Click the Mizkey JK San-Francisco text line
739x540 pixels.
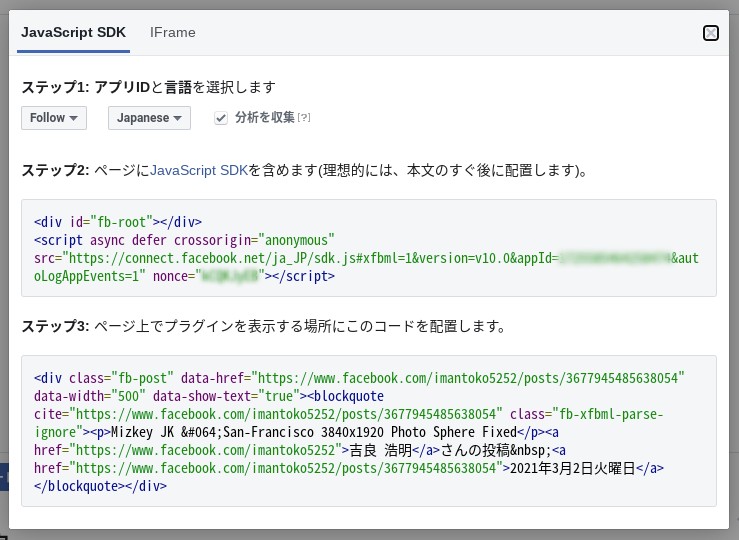click(314, 432)
